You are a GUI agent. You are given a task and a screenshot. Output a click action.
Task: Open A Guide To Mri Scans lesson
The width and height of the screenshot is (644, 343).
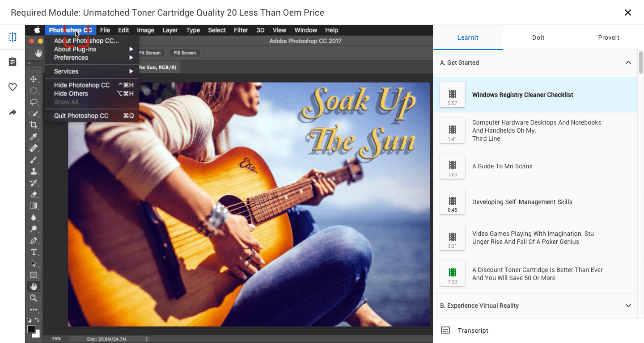pyautogui.click(x=535, y=166)
